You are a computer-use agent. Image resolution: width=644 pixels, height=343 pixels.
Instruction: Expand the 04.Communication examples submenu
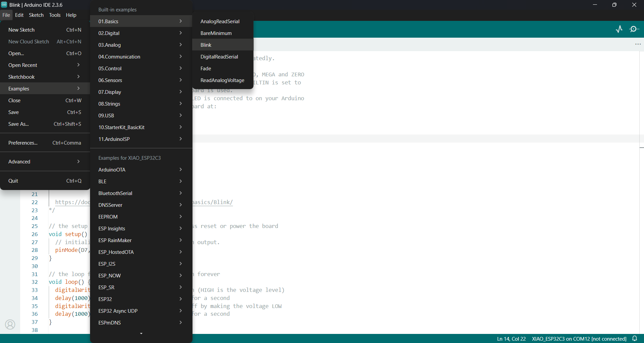pos(141,57)
